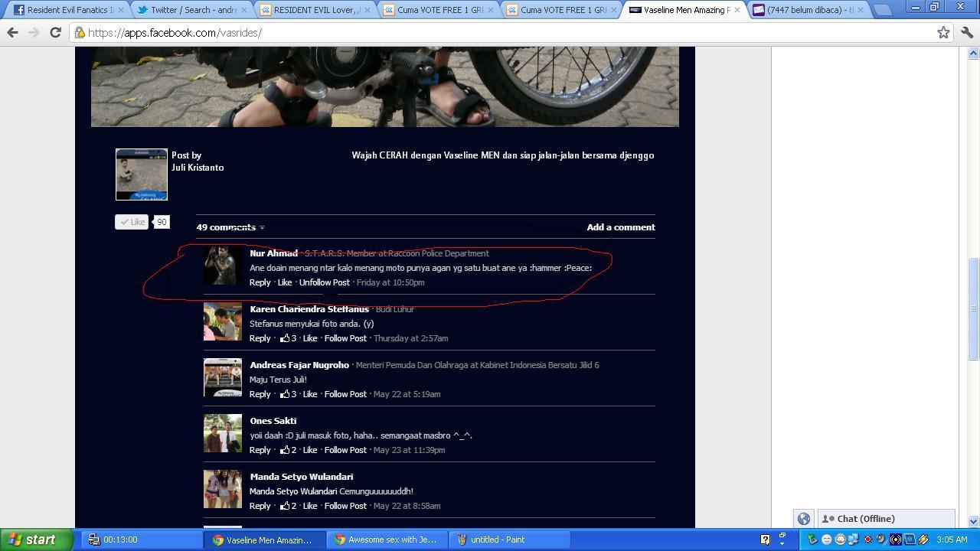Open Manda Setyo Wulandari profile link
This screenshot has width=980, height=551.
[x=302, y=477]
